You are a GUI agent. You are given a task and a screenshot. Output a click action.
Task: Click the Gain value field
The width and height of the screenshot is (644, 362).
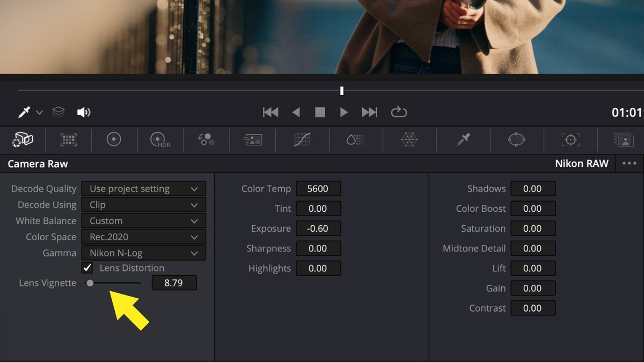533,288
